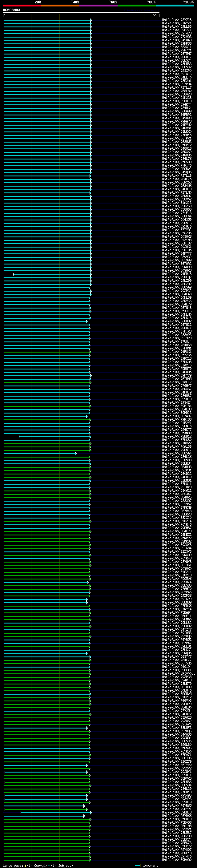This screenshot has height=868, width=197.
Task: Click the cyan ~100% identity legend segment
Action: tap(175, 6)
